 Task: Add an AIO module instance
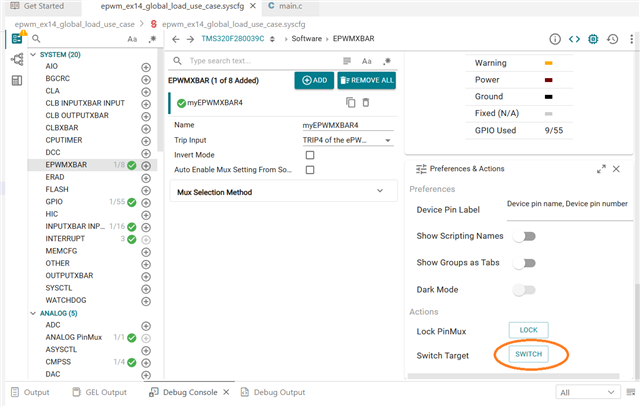click(146, 67)
